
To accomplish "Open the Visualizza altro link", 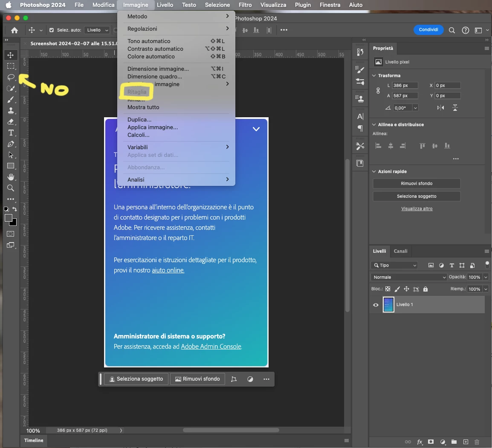I will click(417, 208).
